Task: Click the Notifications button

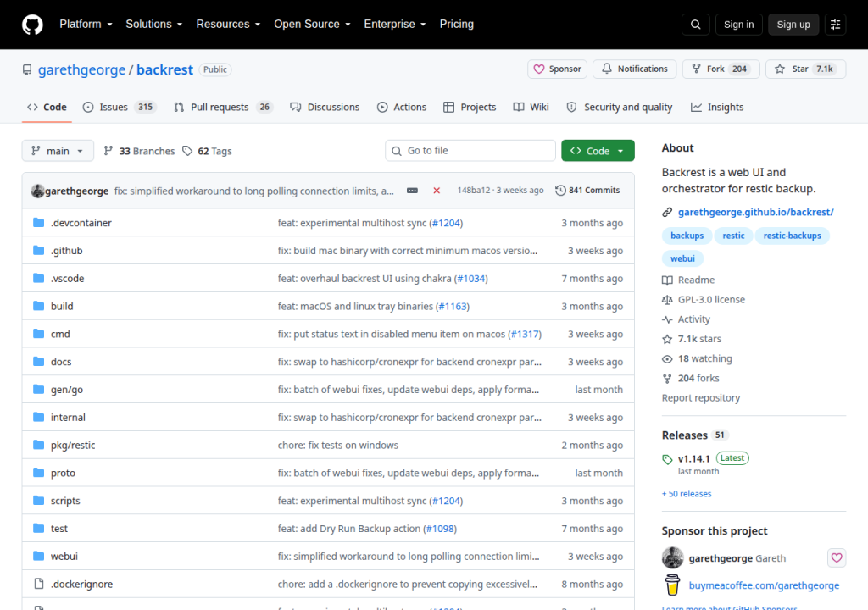Action: (x=634, y=69)
